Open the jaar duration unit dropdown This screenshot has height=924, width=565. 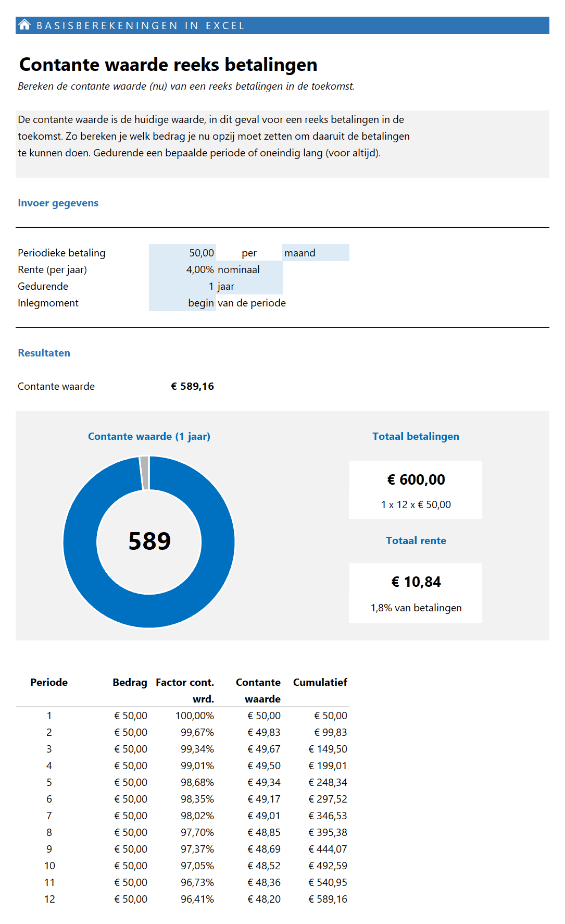[x=249, y=286]
